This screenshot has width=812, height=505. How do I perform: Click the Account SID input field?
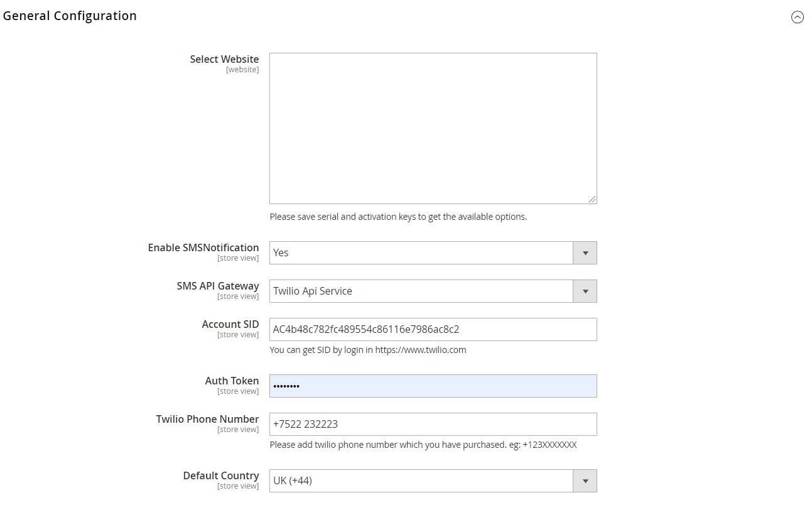click(433, 330)
